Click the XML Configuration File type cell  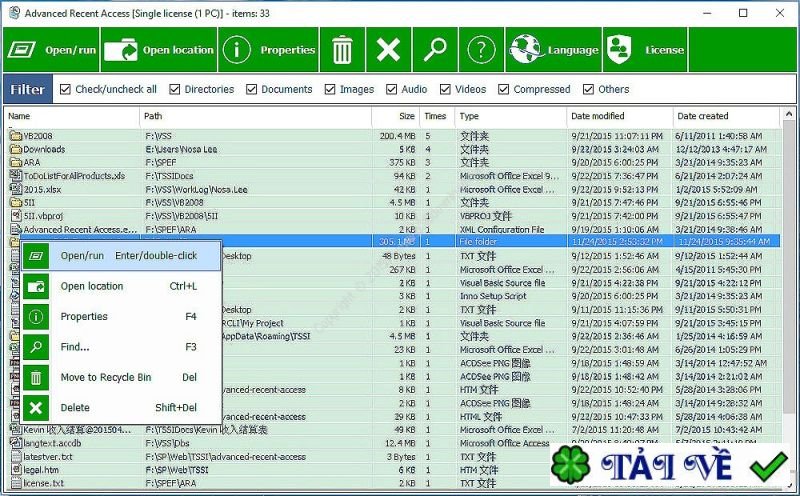pyautogui.click(x=502, y=229)
